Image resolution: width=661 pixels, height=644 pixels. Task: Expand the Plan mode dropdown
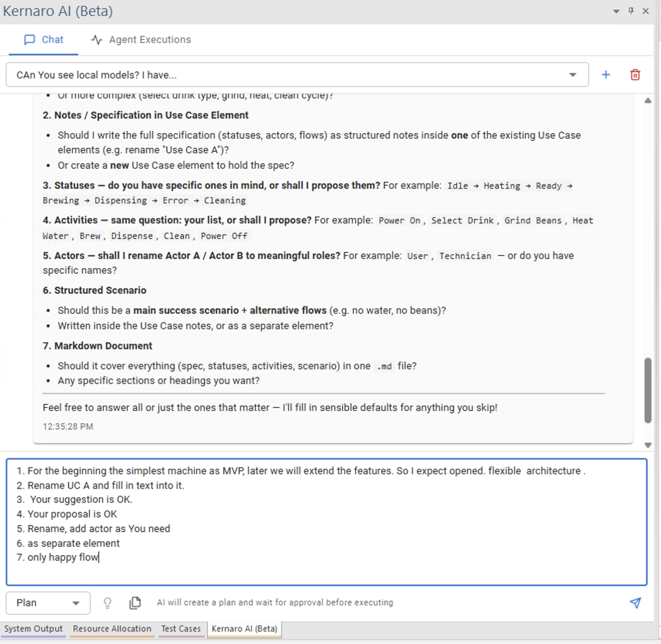(48, 603)
